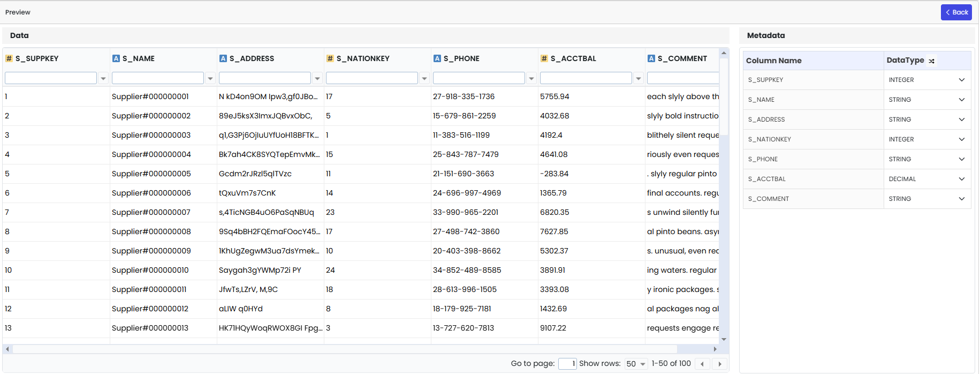The width and height of the screenshot is (980, 374).
Task: Click the Go to page input box
Action: coord(567,364)
